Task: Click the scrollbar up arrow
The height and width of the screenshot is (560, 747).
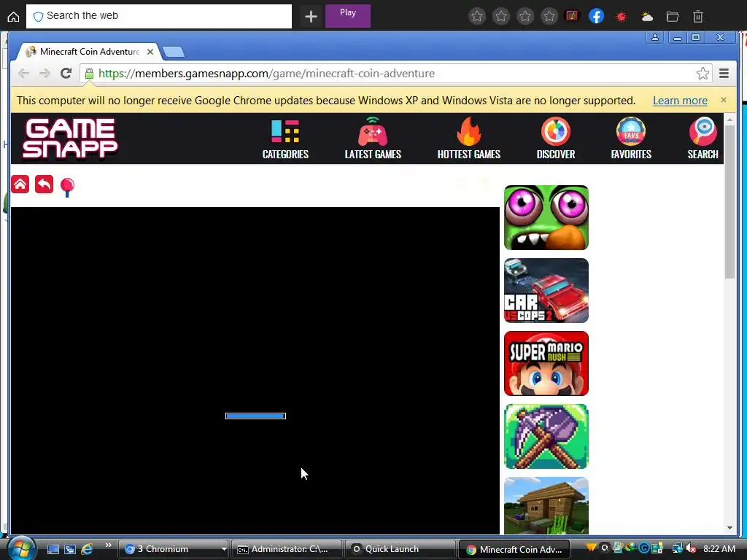Action: (x=729, y=120)
